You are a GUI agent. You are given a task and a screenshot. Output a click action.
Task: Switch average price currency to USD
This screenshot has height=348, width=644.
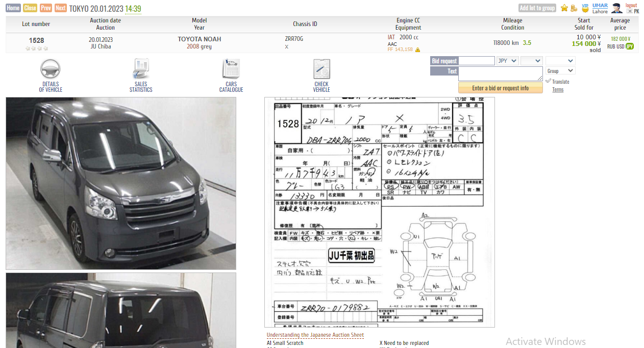[621, 46]
